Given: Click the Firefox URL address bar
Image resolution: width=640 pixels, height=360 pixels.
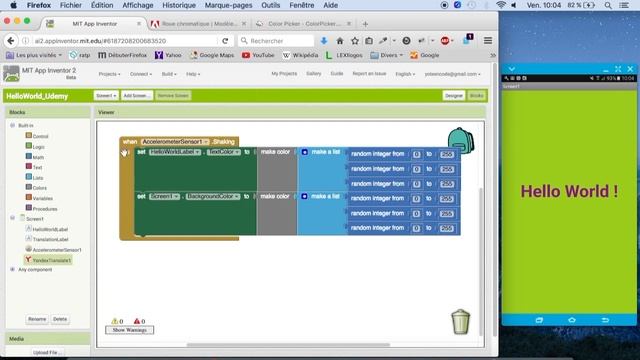Looking at the screenshot, I should [x=121, y=41].
